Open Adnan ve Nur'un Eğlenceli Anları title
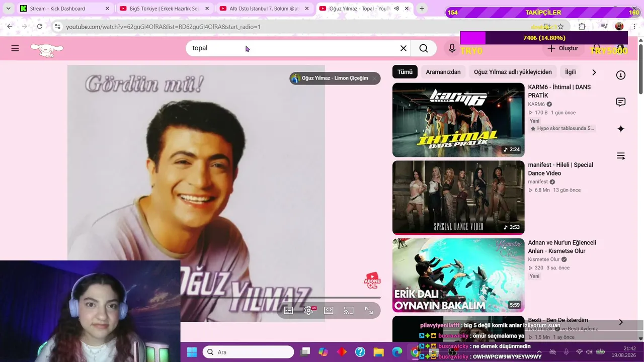644x362 pixels. click(562, 247)
